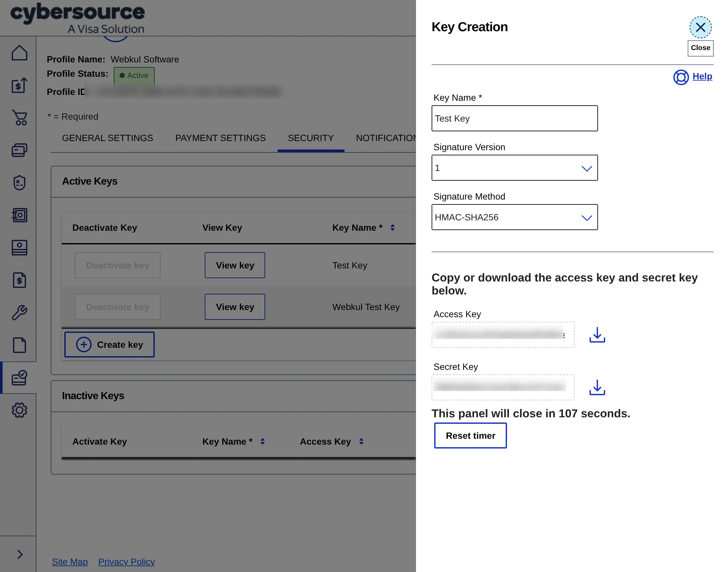Open the shopping cart sidebar icon
Screen dimensions: 728x572
[19, 118]
